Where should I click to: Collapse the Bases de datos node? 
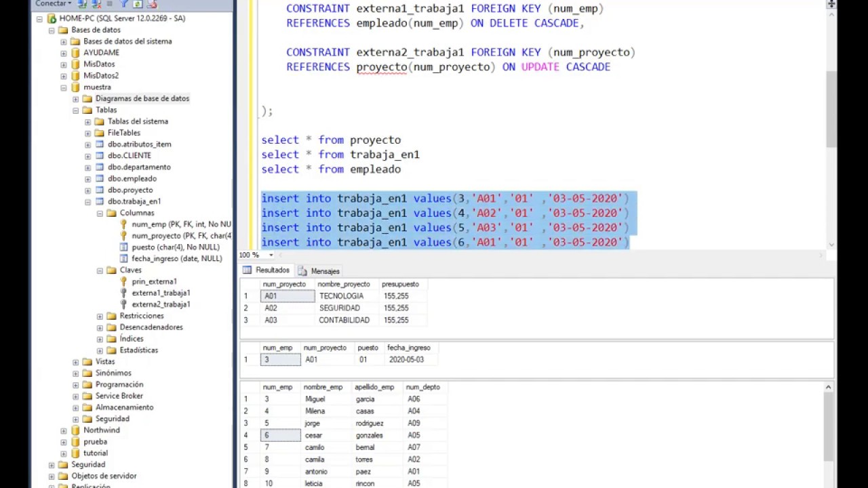[x=52, y=30]
